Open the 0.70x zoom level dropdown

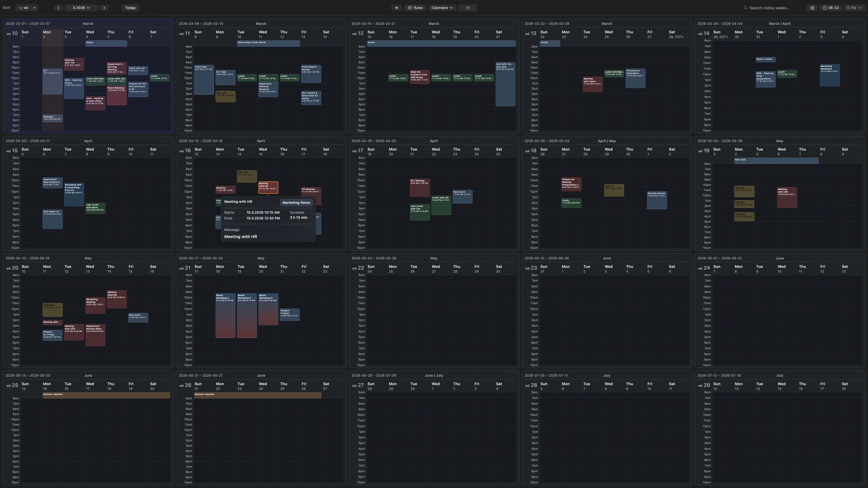click(x=854, y=7)
